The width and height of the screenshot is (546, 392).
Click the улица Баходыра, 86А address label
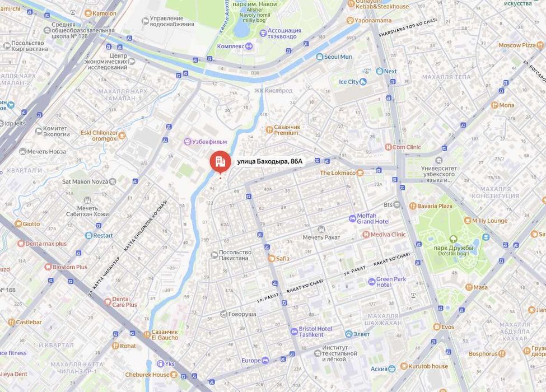coord(270,161)
